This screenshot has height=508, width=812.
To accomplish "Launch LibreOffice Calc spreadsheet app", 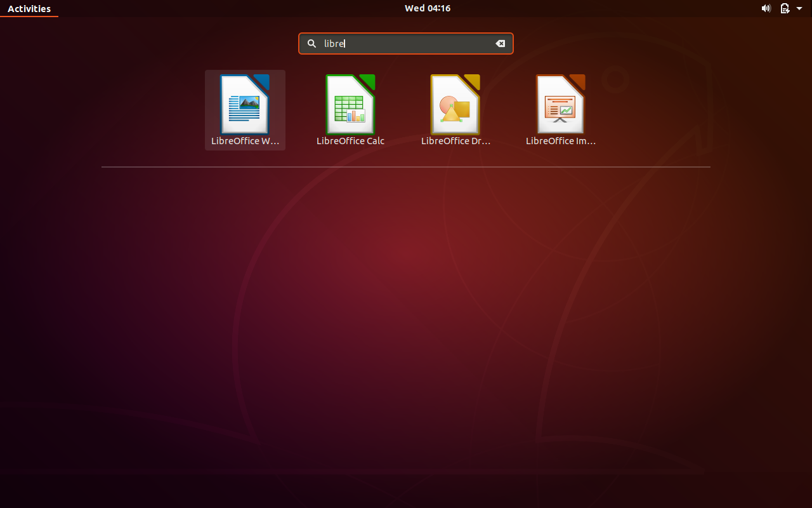I will (x=350, y=110).
